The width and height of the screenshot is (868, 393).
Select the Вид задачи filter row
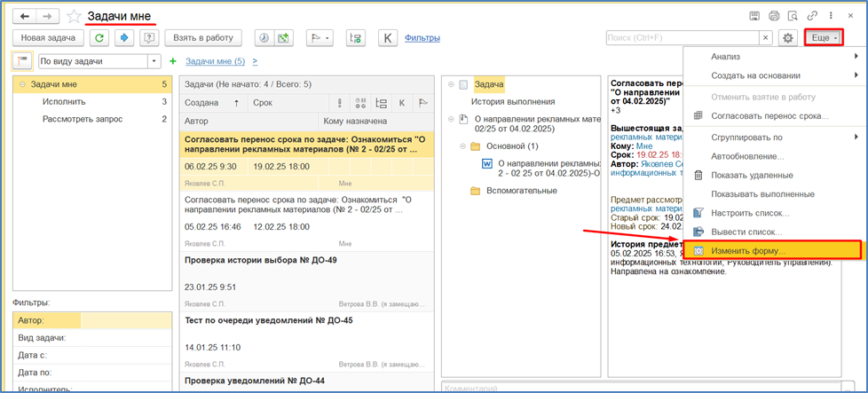[93, 338]
